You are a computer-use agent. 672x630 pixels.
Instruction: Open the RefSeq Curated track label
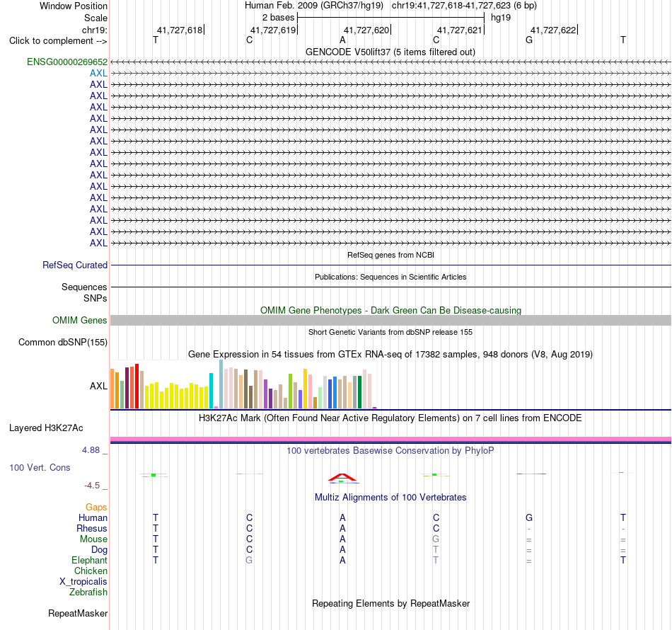coord(74,265)
